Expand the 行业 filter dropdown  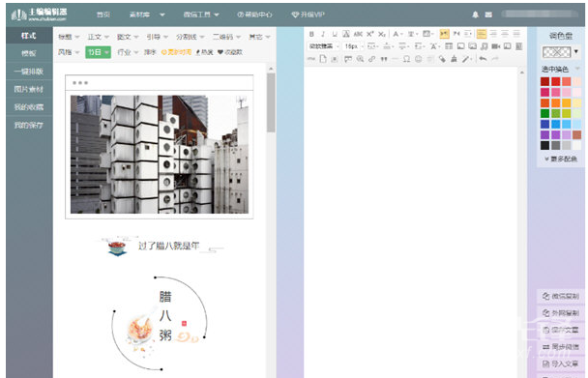tap(128, 52)
